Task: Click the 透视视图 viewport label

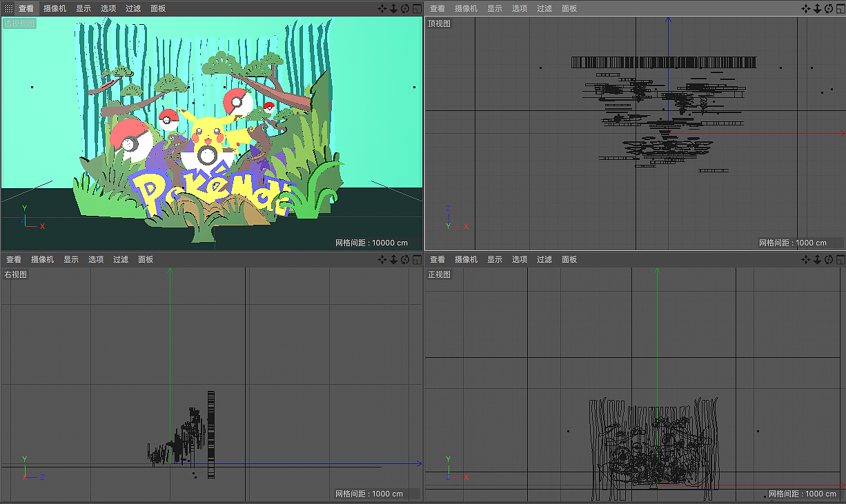Action: point(19,23)
